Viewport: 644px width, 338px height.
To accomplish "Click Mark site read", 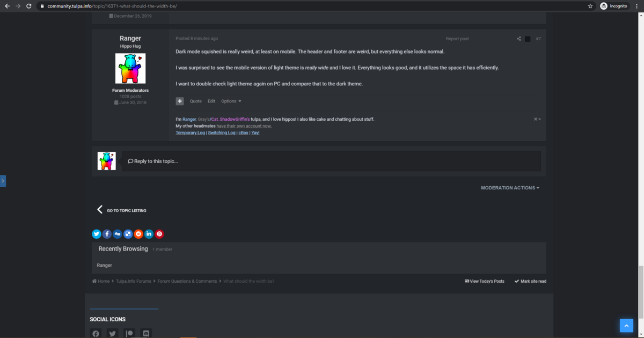I will pos(530,281).
